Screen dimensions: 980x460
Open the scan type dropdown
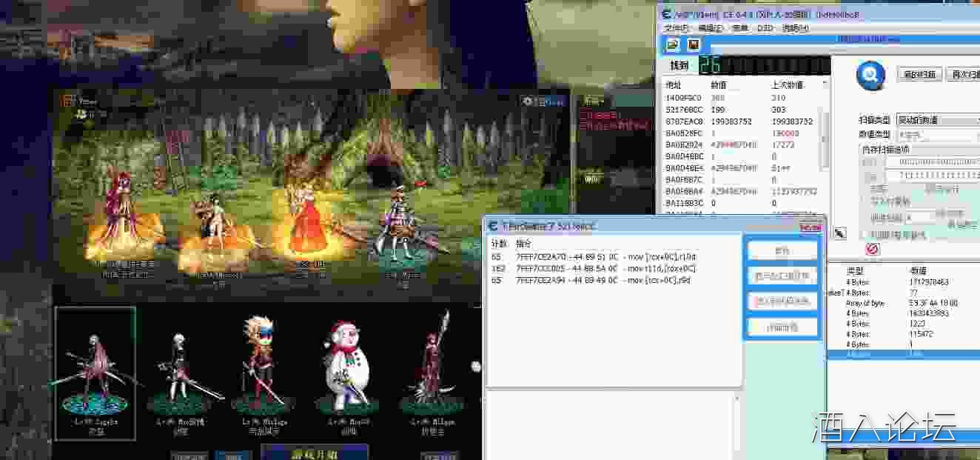coord(937,120)
